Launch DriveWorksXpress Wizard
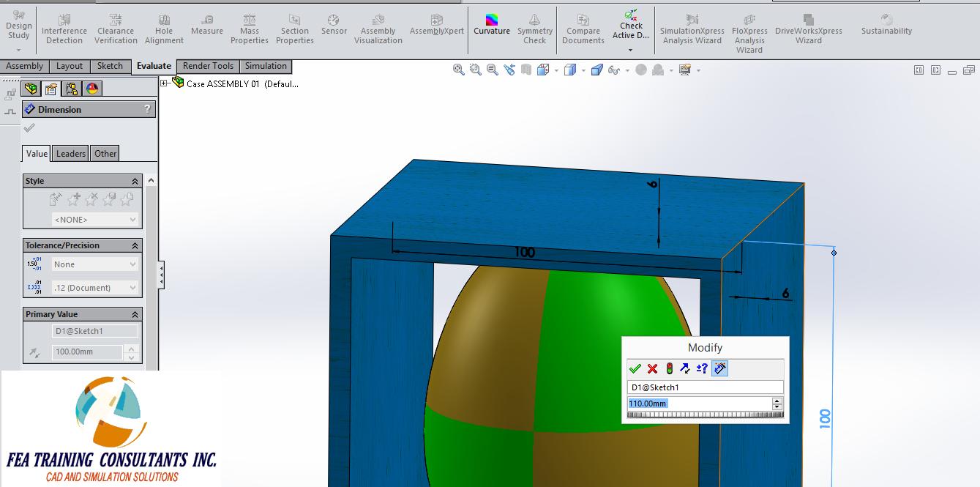980x487 pixels. tap(809, 29)
